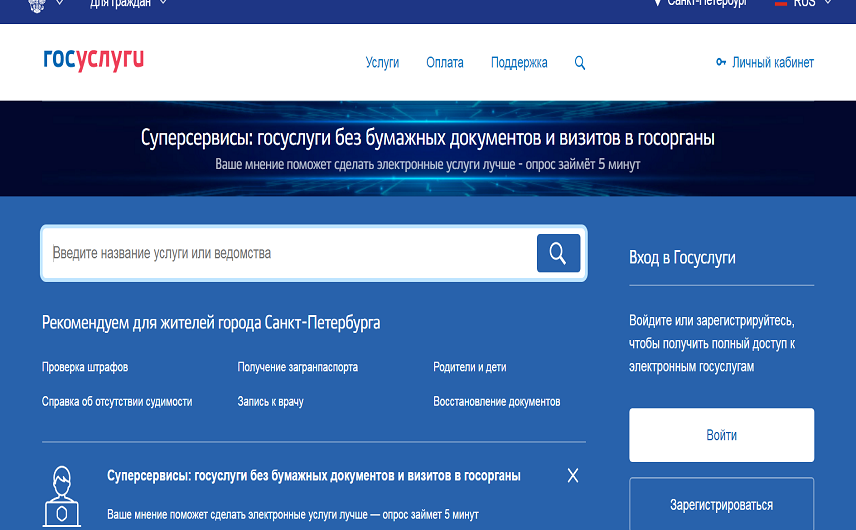The image size is (856, 530).
Task: Close the Суперсервисы notification with X
Action: pos(573,475)
